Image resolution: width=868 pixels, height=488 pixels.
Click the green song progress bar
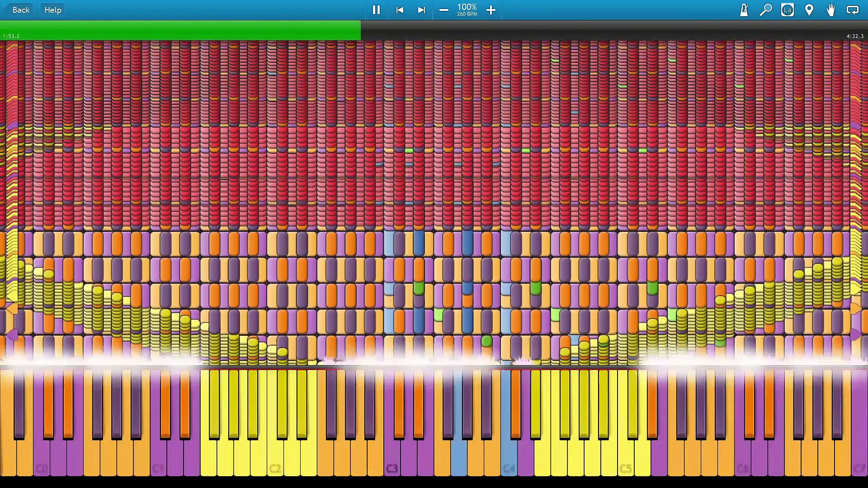click(x=181, y=30)
